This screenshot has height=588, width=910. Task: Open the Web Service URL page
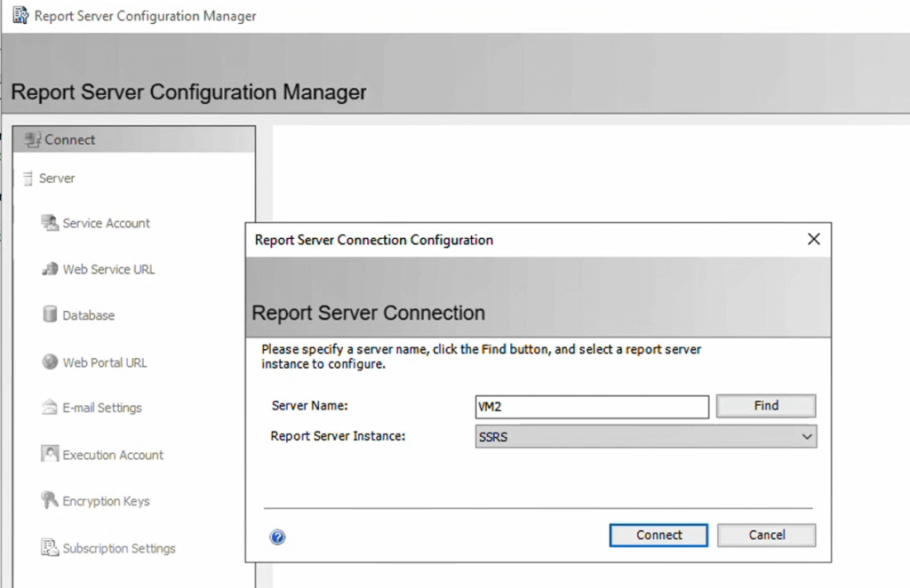point(108,269)
